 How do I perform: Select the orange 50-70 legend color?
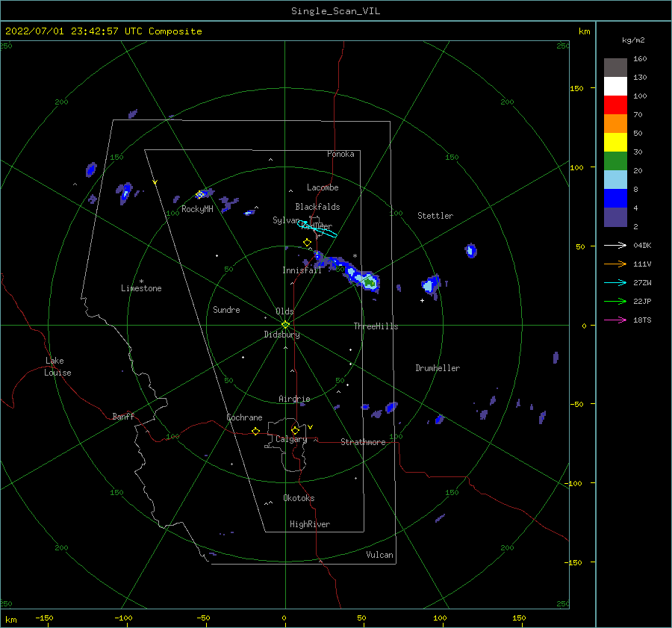click(x=615, y=124)
